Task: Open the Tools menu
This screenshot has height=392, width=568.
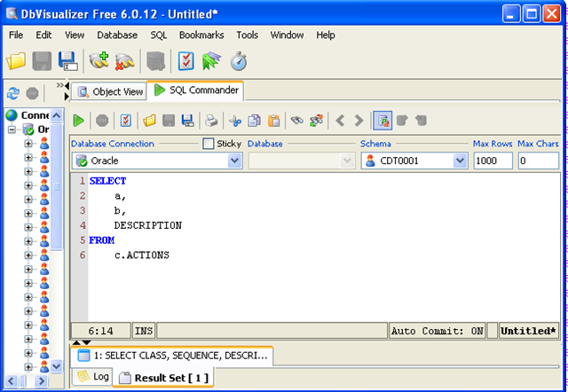Action: tap(247, 35)
